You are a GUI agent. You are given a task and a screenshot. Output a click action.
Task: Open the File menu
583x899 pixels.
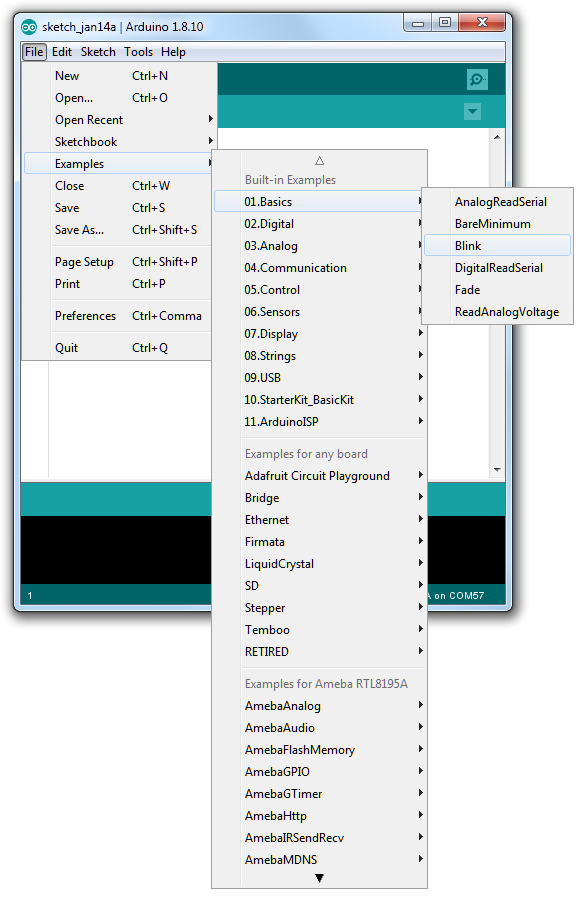pyautogui.click(x=34, y=52)
